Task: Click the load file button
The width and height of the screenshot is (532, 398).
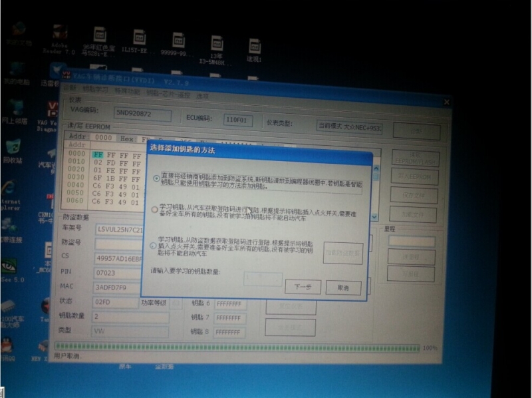Action: click(x=413, y=214)
